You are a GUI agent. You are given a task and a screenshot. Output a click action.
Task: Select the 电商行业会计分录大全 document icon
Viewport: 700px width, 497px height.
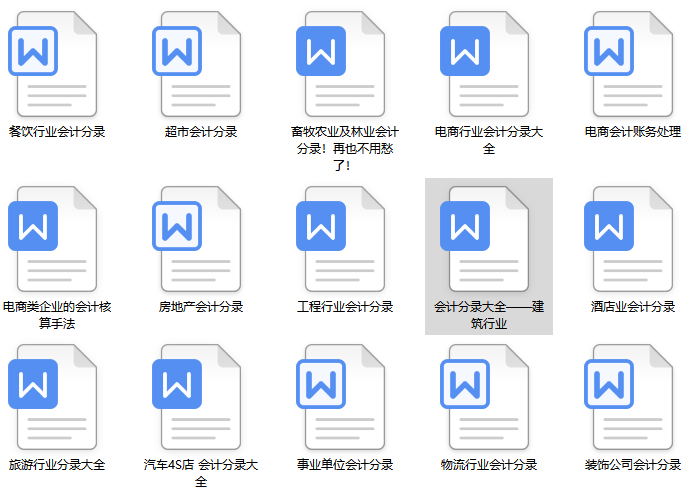(485, 64)
